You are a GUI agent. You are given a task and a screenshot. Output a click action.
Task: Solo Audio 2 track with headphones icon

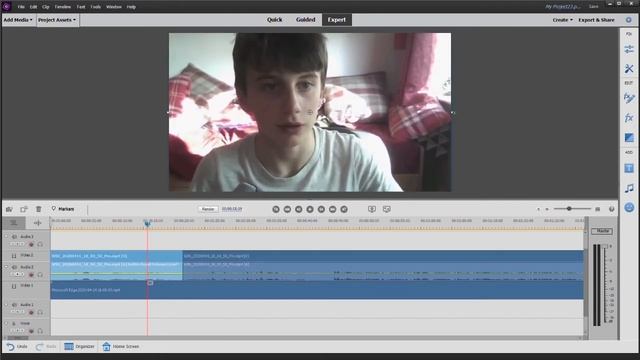[40, 275]
